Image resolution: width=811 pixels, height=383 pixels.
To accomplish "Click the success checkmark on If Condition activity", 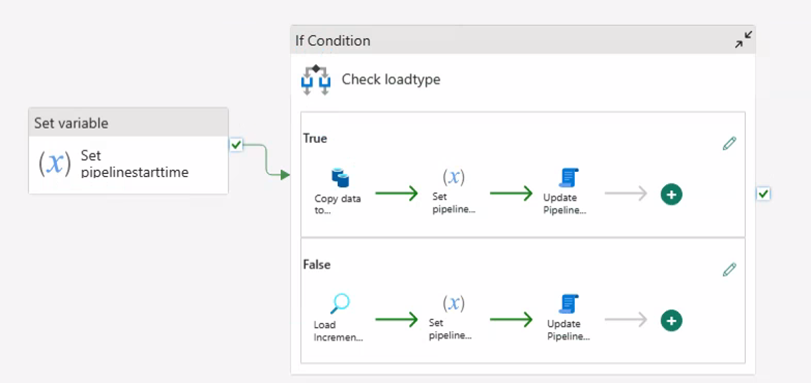I will pos(763,194).
